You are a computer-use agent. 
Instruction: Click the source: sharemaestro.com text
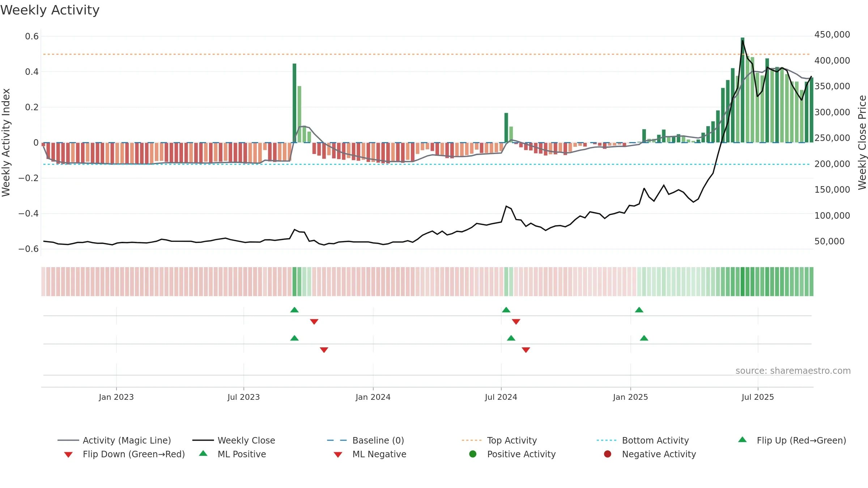793,371
